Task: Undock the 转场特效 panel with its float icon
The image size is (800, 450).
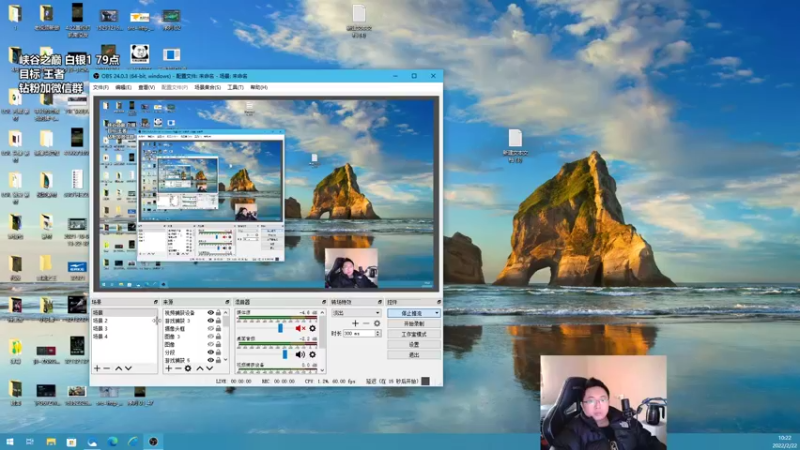Action: coord(380,302)
